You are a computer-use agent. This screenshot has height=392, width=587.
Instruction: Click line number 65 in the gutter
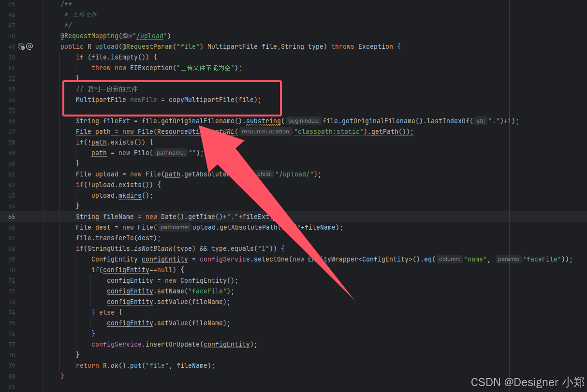[x=12, y=217]
